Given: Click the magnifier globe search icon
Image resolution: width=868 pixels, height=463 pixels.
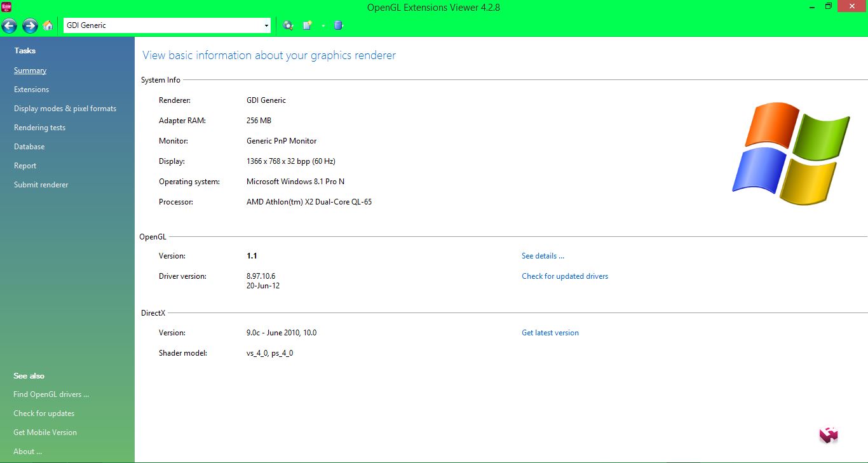Looking at the screenshot, I should tap(288, 25).
